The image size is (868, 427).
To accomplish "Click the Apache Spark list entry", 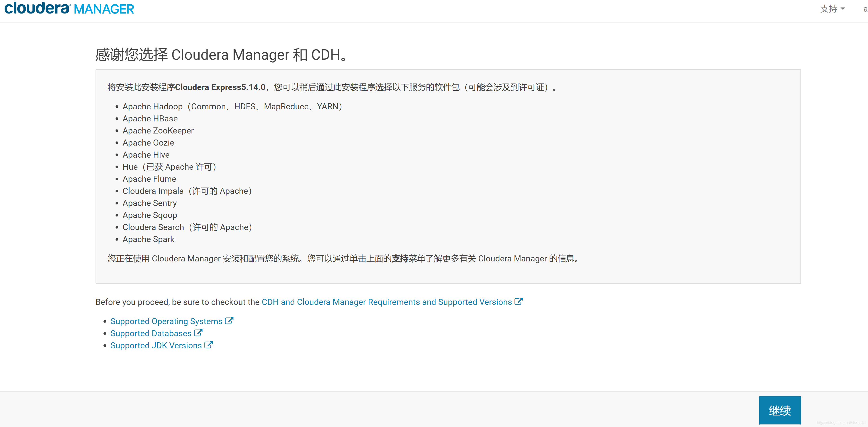I will pyautogui.click(x=148, y=239).
